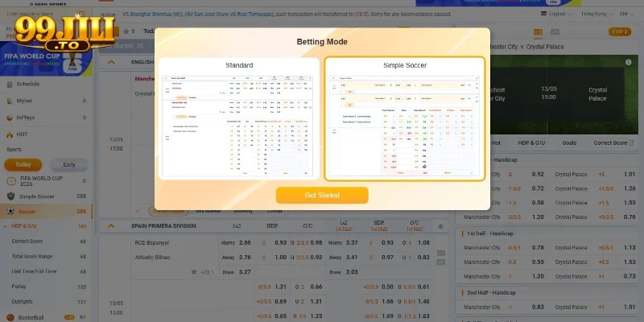Image resolution: width=644 pixels, height=322 pixels.
Task: Expand HDP & O/U in sidebar
Action: (x=24, y=226)
